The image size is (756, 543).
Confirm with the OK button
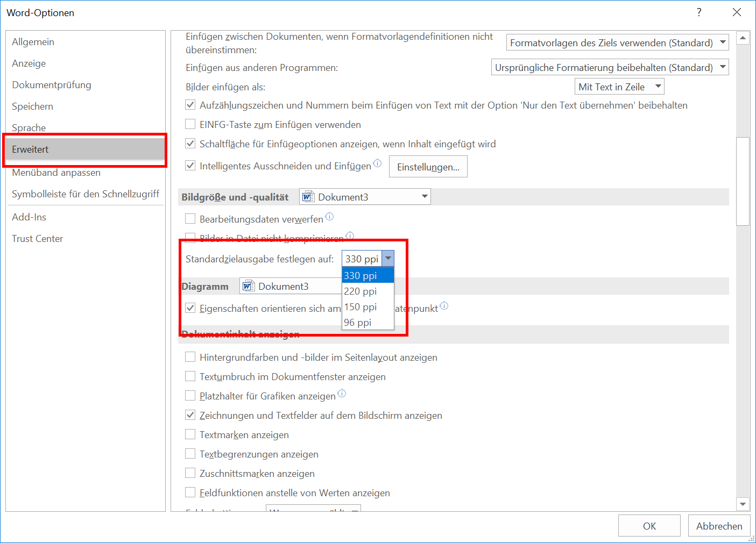coord(649,526)
